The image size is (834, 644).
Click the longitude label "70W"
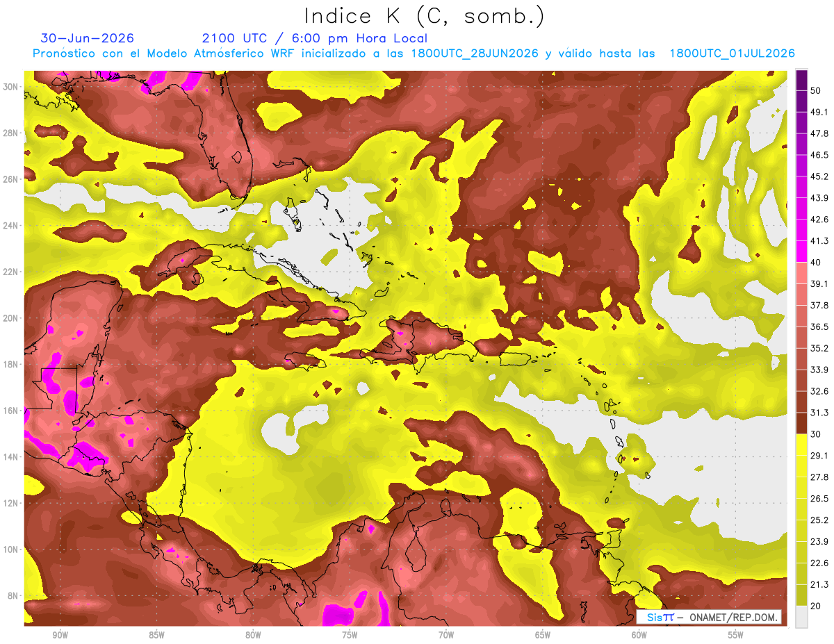point(446,635)
